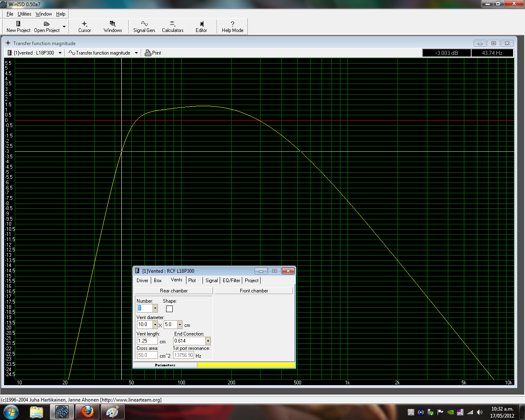Image resolution: width=525 pixels, height=420 pixels.
Task: Open the Utilities menu
Action: 24,14
